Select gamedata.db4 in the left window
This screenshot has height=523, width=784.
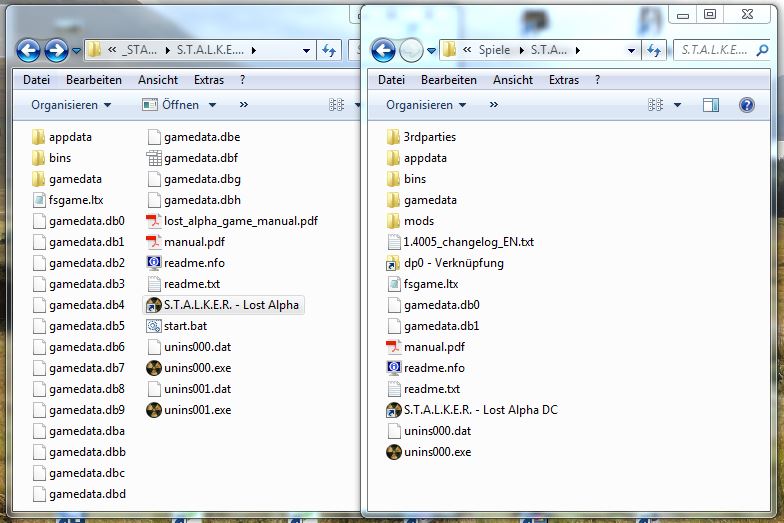pyautogui.click(x=78, y=305)
